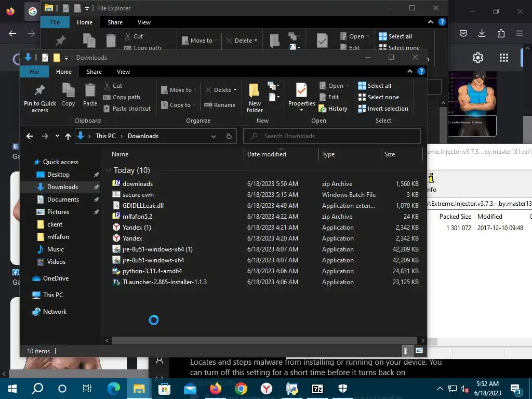This screenshot has height=399, width=532.
Task: Open the File tab in Downloads window
Action: [x=34, y=72]
